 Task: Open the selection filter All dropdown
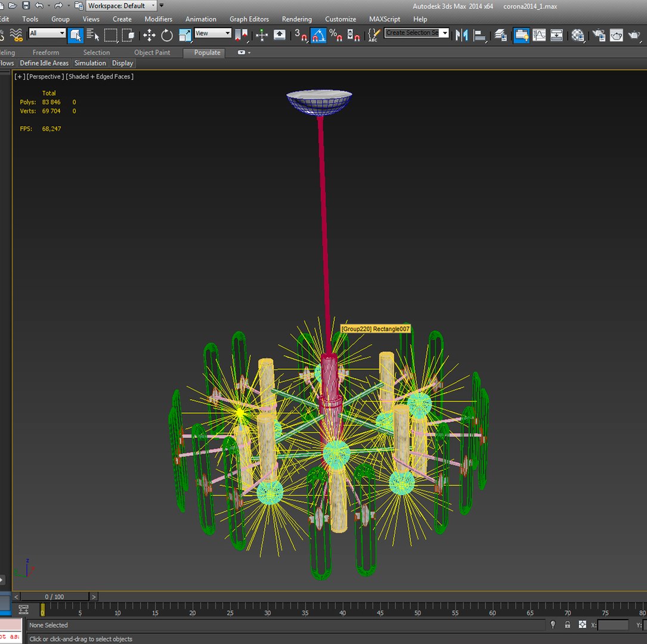coord(47,33)
